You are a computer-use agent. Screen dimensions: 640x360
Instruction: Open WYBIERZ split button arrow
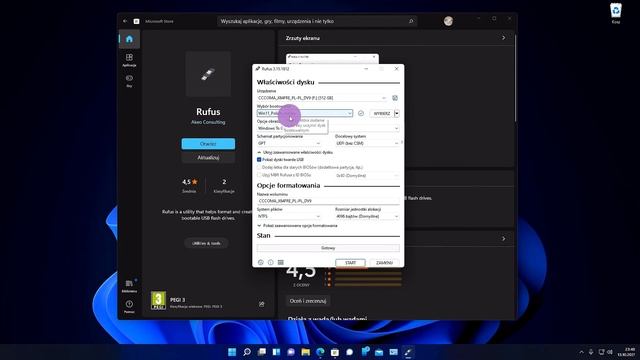(397, 113)
